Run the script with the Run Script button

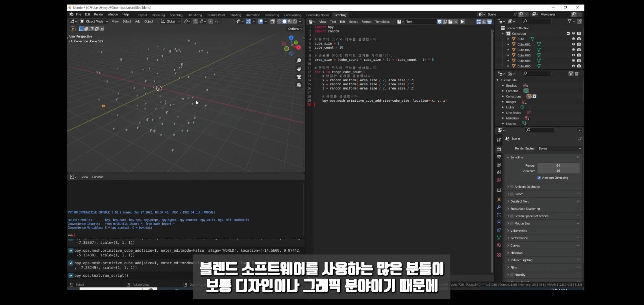point(462,21)
